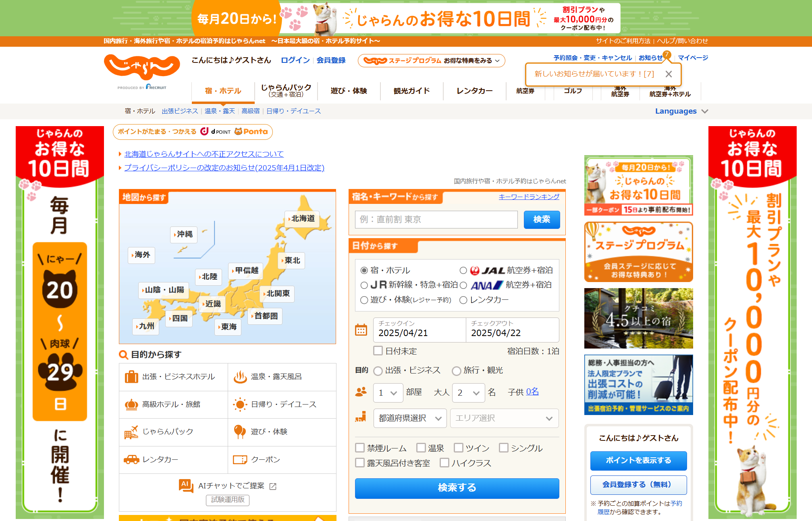
Task: Click the external link icon next to AIチャット
Action: 273,486
